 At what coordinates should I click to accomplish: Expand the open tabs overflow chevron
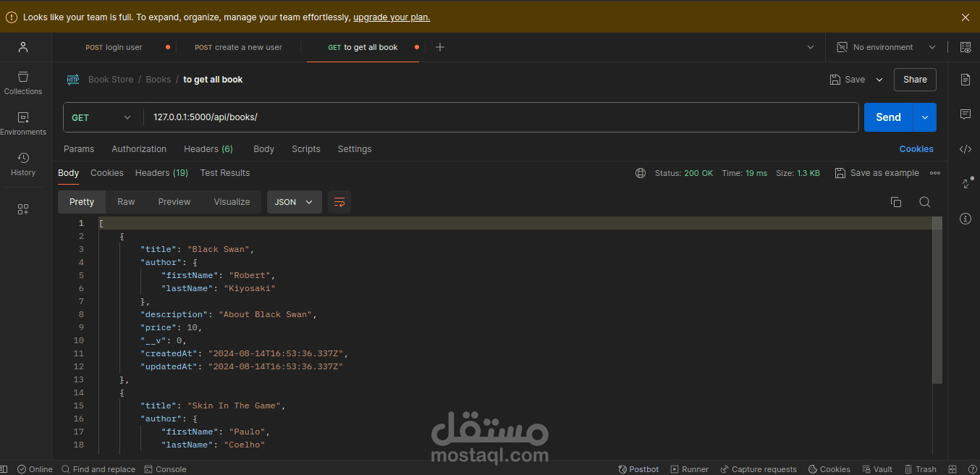[x=810, y=47]
